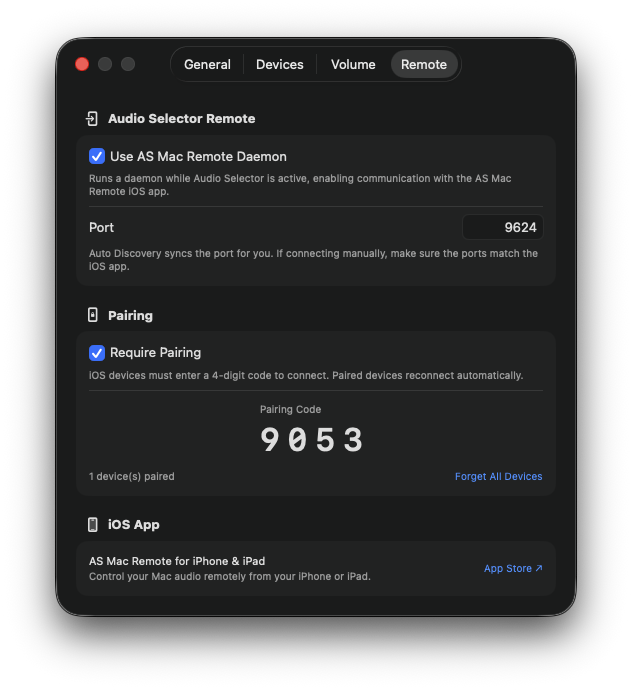Select the Volume tab

click(353, 65)
